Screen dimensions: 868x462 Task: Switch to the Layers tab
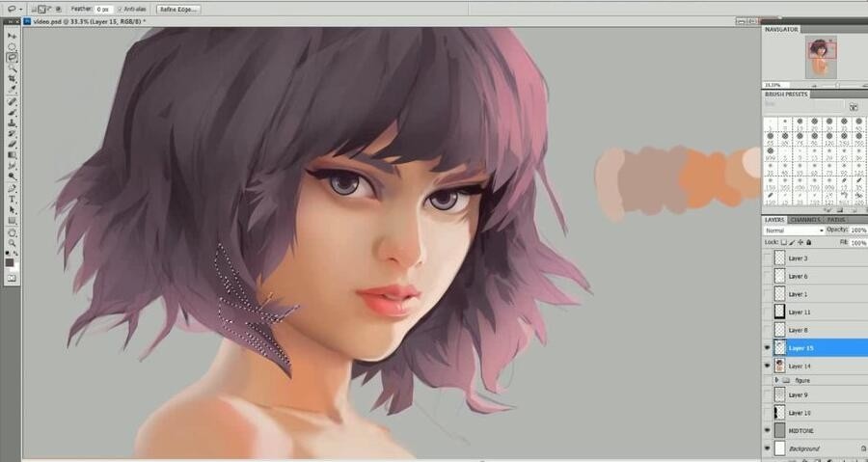(x=774, y=220)
